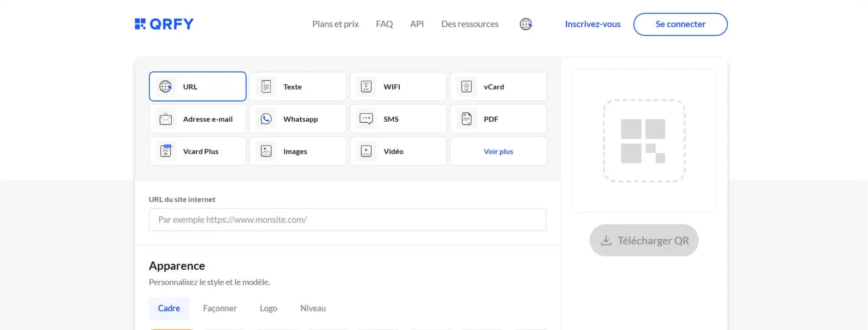868x330 pixels.
Task: Pick the vCard QR type icon
Action: tap(466, 87)
